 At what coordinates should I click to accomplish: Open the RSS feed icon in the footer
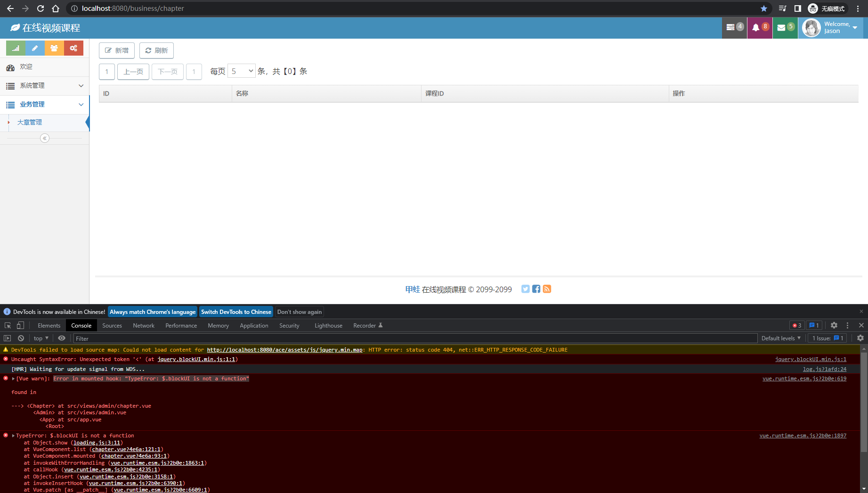tap(547, 289)
